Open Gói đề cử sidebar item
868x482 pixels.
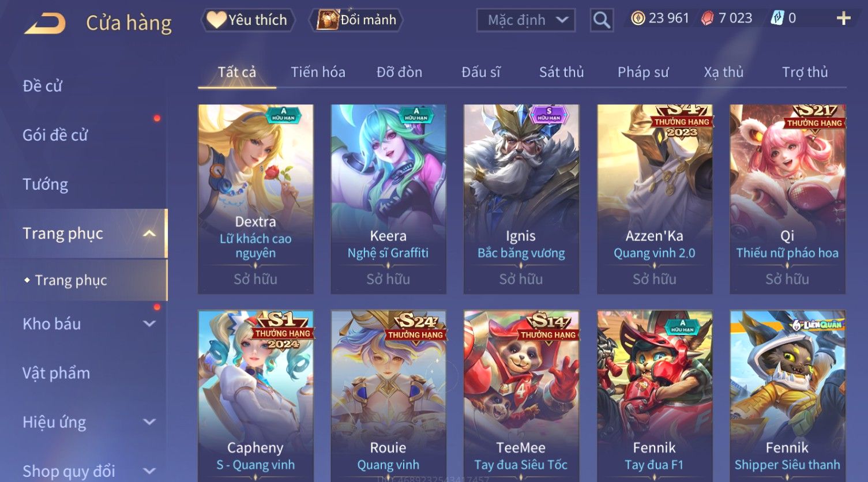click(x=55, y=135)
